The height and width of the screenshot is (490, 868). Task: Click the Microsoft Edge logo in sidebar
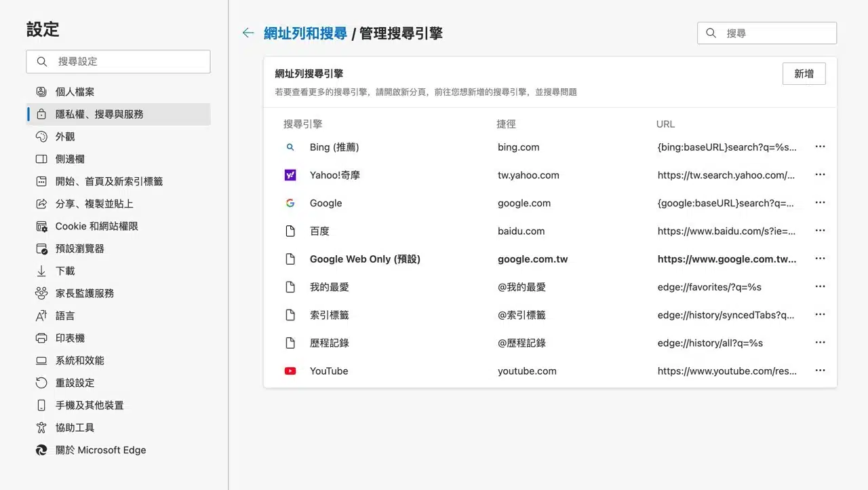41,450
